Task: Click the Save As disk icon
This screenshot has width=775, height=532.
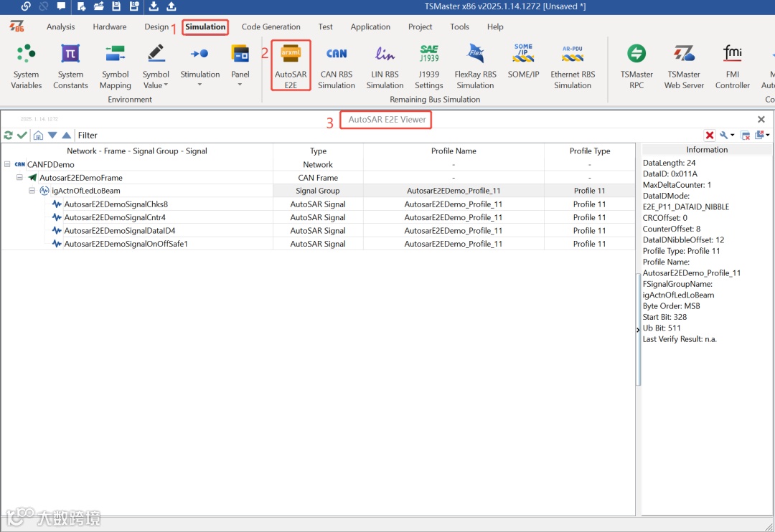Action: [134, 6]
